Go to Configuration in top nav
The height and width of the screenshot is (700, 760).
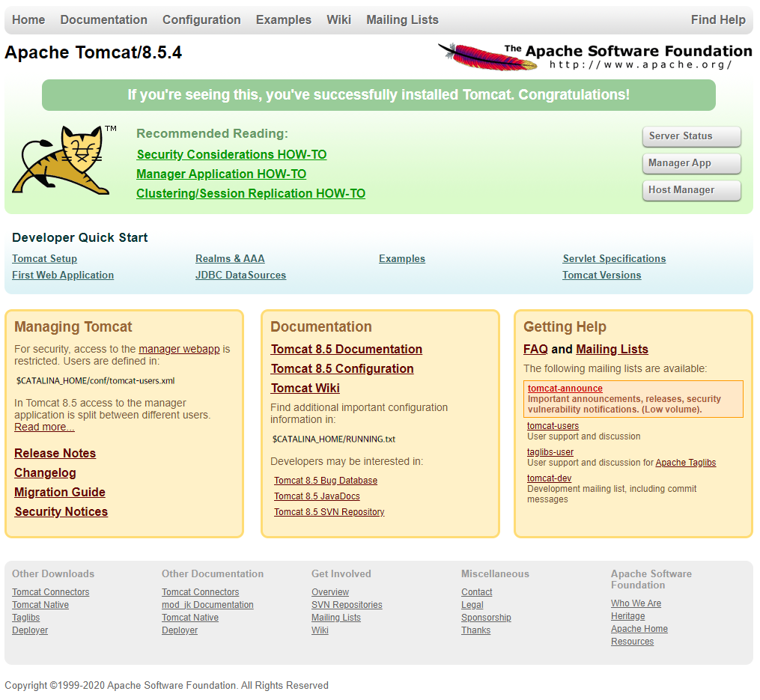coord(201,20)
